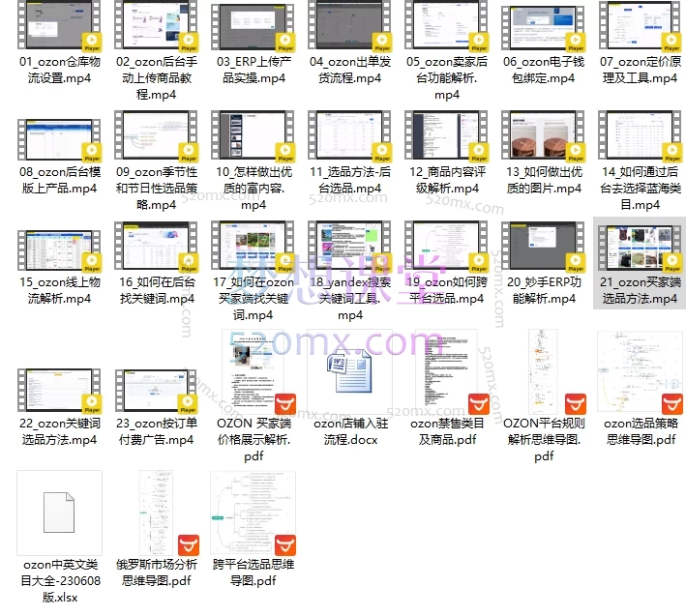
Task: Select 22_ozon关键词选品方法.mp4 video
Action: coord(59,392)
